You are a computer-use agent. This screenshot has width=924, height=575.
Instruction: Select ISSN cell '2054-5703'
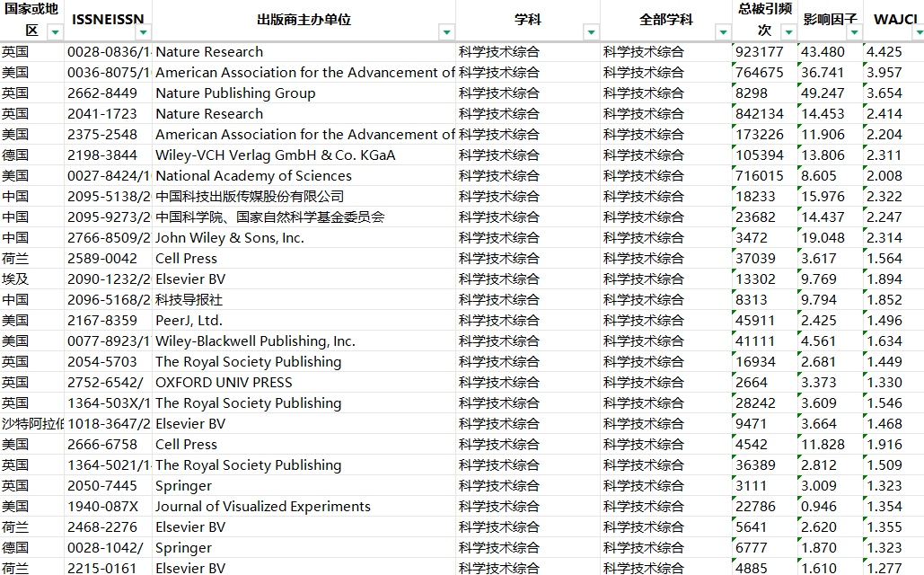click(x=109, y=361)
